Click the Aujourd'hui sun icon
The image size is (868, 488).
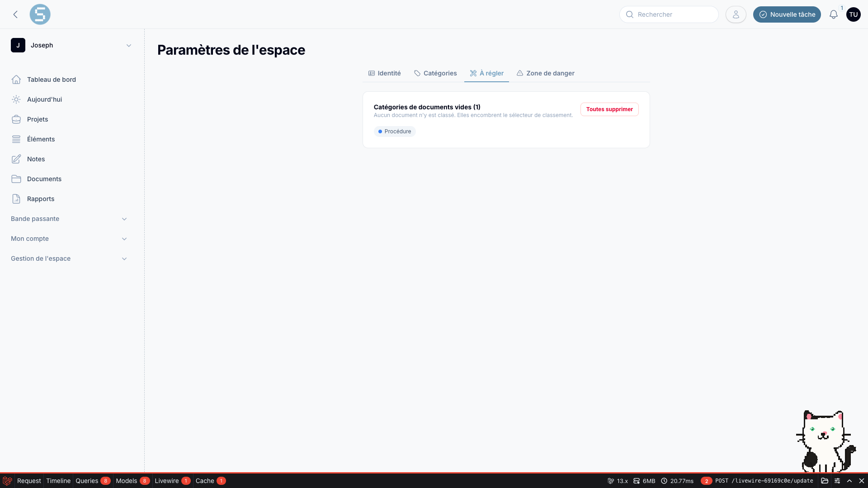click(16, 99)
